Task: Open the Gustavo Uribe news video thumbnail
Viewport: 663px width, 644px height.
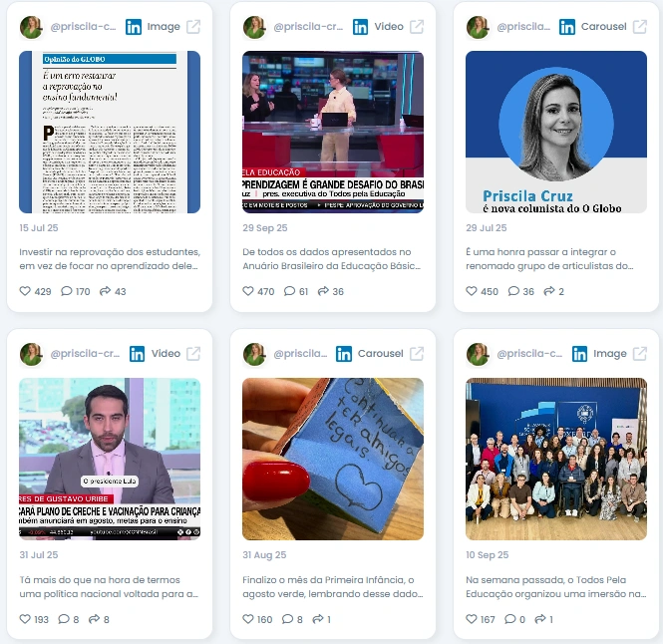Action: 110,459
